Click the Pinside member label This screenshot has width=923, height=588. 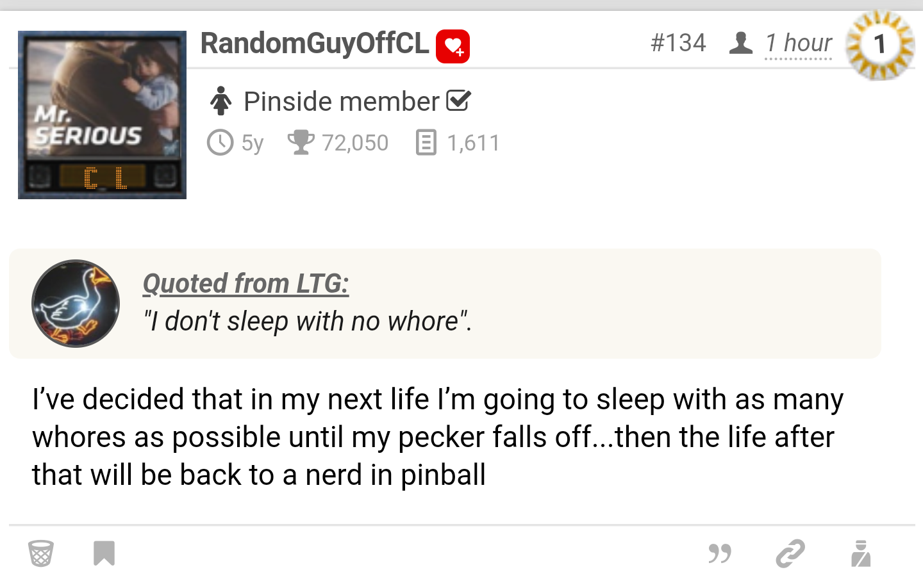pos(341,101)
